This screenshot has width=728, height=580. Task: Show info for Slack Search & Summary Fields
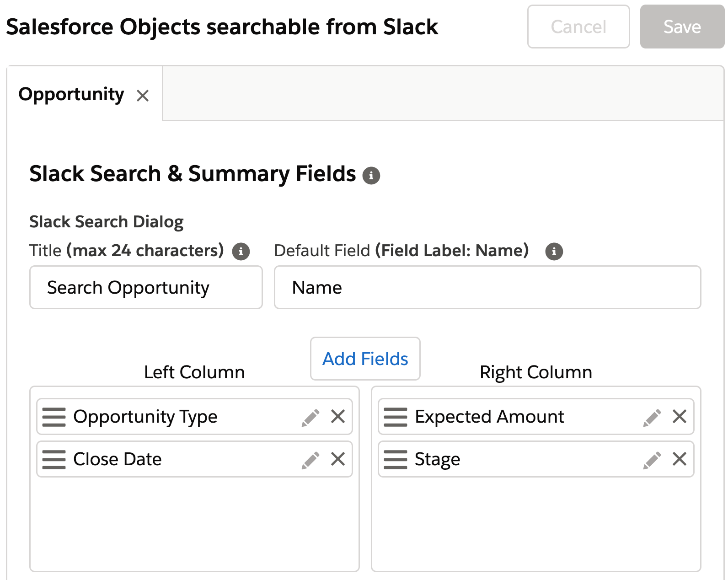click(371, 176)
